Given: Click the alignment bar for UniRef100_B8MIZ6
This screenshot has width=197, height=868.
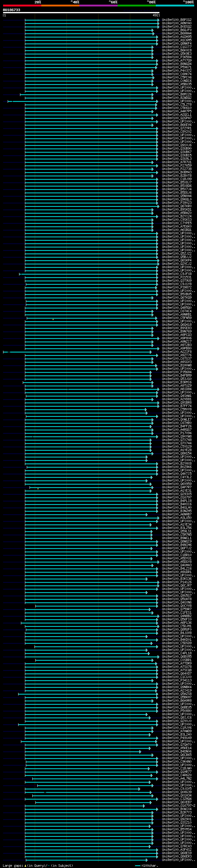Looking at the screenshot, I should tap(86, 95).
